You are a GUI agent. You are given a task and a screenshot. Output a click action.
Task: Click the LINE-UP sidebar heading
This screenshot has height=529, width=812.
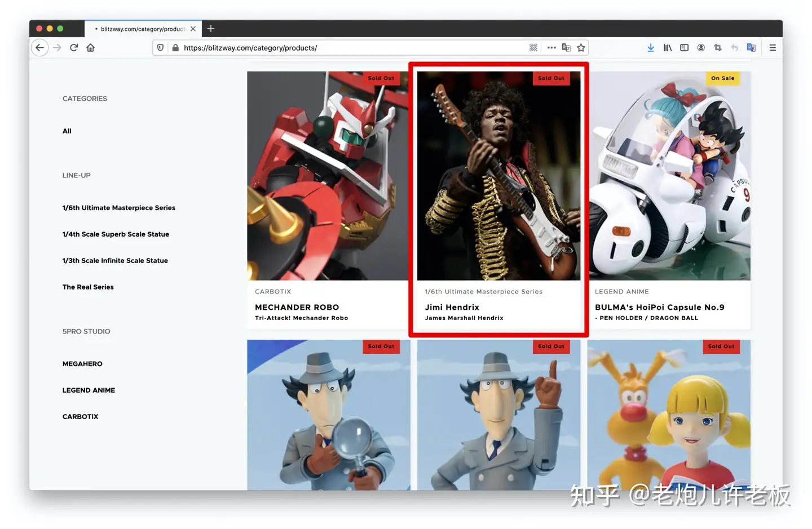click(x=77, y=176)
